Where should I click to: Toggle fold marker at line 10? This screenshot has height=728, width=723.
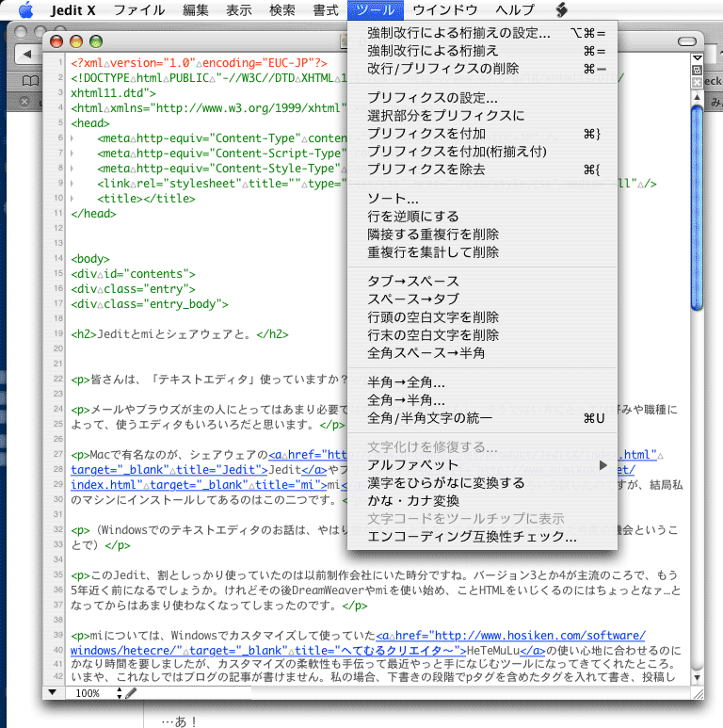pyautogui.click(x=72, y=199)
